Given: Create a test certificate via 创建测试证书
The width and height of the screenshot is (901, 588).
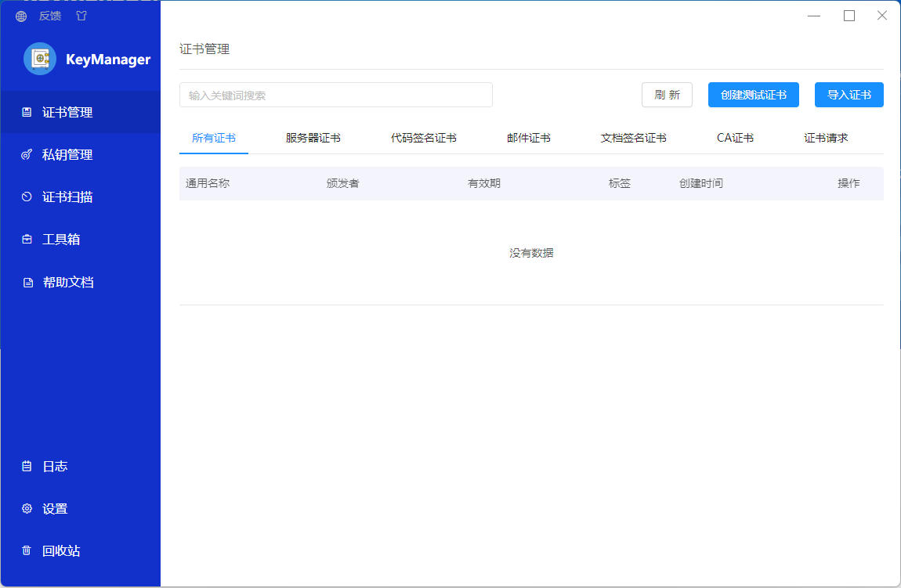Looking at the screenshot, I should (x=753, y=94).
